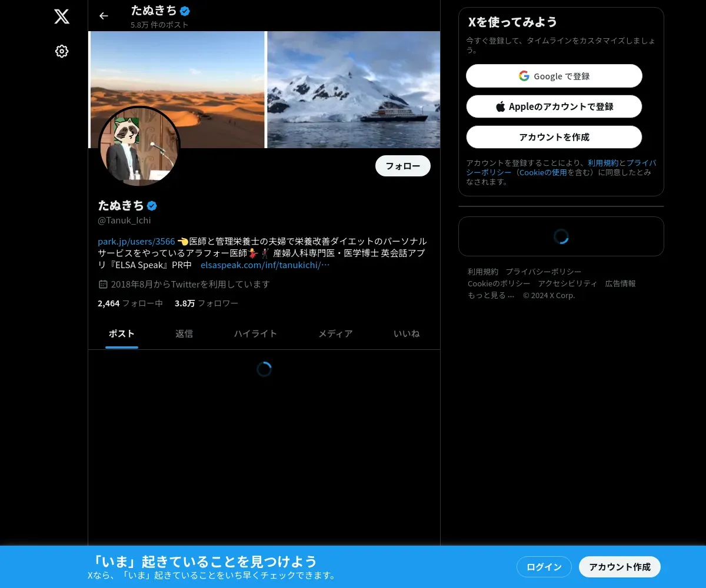Click ログイン in the bottom banner

544,567
